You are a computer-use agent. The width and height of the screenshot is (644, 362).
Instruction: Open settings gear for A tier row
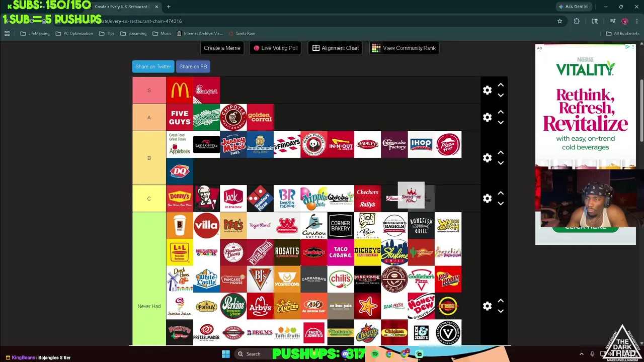487,117
